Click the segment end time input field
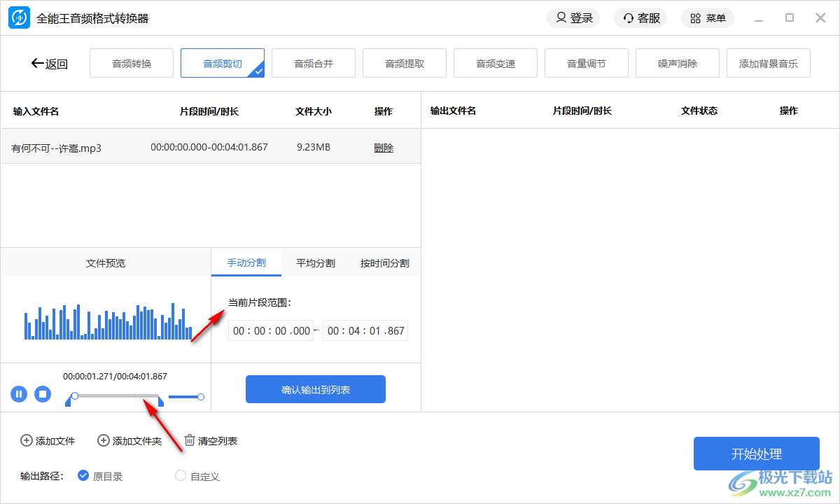The height and width of the screenshot is (504, 840). click(x=365, y=330)
